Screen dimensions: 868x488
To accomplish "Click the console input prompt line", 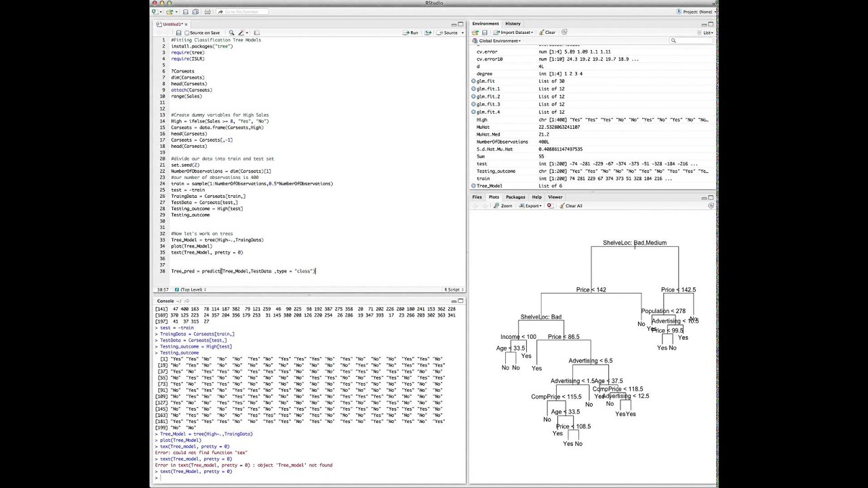I will point(309,478).
